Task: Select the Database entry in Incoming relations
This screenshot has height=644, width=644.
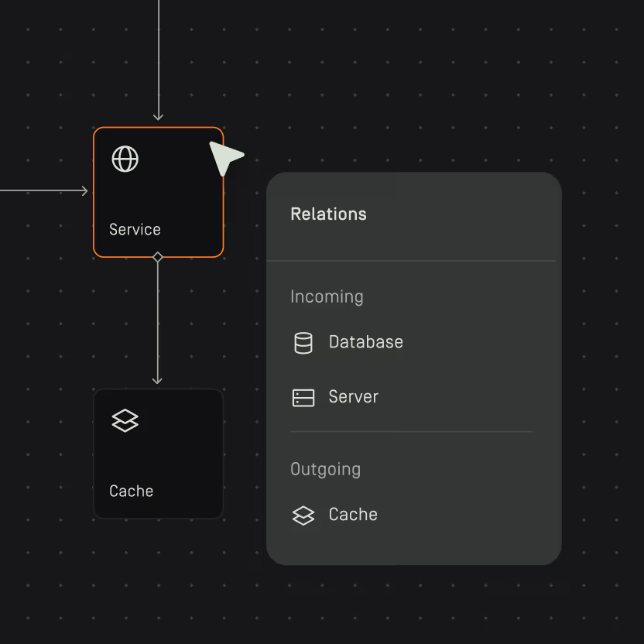Action: point(365,342)
